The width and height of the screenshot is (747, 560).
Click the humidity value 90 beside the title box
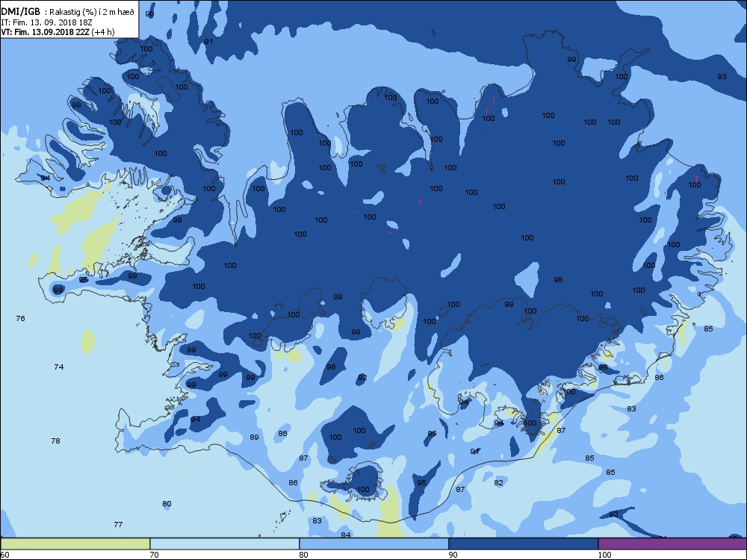(x=149, y=13)
